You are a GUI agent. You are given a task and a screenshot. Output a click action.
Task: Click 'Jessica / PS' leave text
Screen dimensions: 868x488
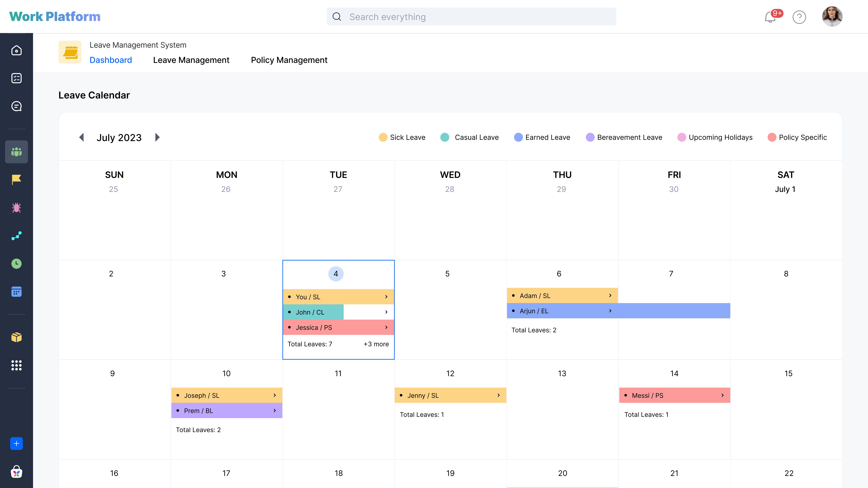click(x=314, y=328)
